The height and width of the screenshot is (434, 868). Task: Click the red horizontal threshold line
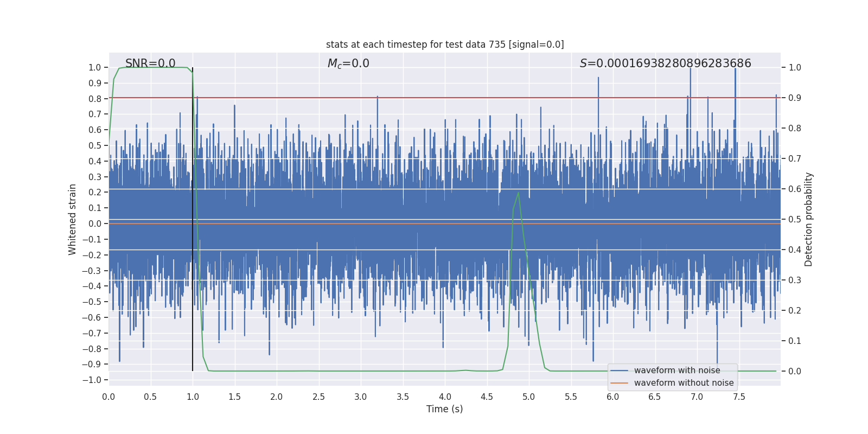tap(445, 98)
